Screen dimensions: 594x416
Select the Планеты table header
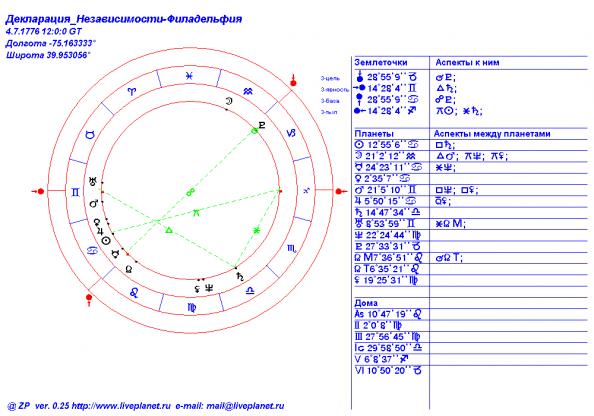click(x=374, y=134)
